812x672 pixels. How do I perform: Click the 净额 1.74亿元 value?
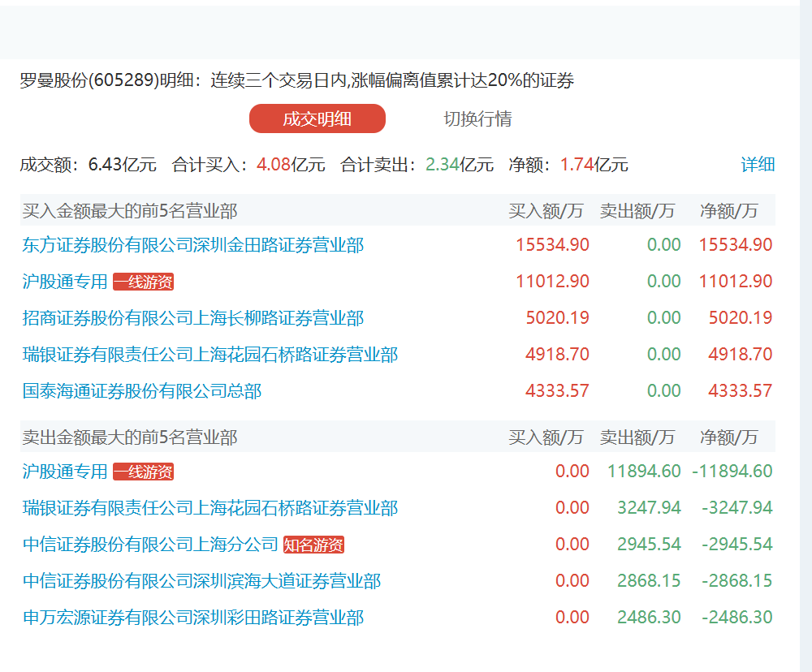coord(594,165)
